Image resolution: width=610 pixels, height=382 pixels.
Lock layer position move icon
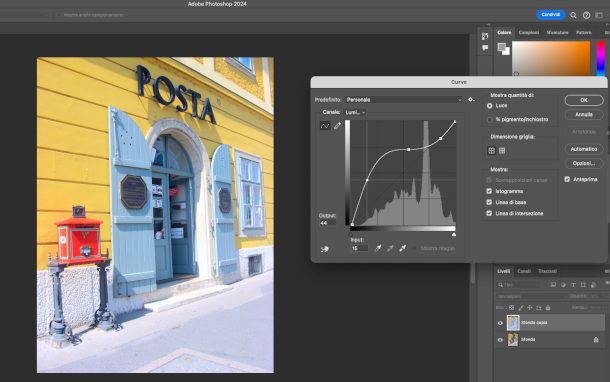pos(529,307)
